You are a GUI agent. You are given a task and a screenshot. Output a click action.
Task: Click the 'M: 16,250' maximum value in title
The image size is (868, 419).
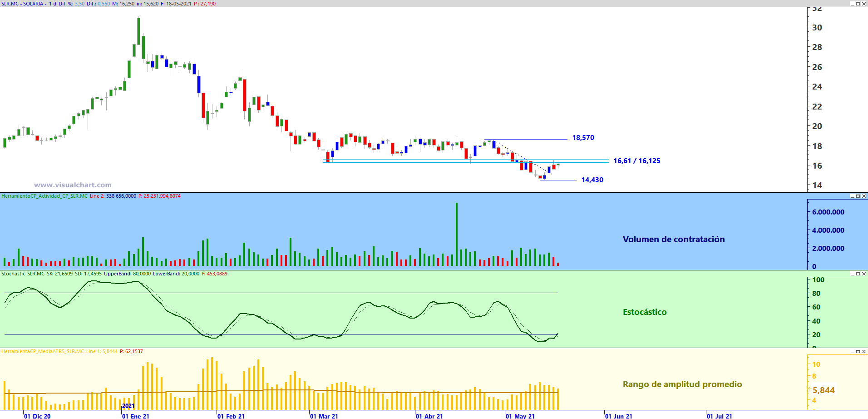pos(123,4)
